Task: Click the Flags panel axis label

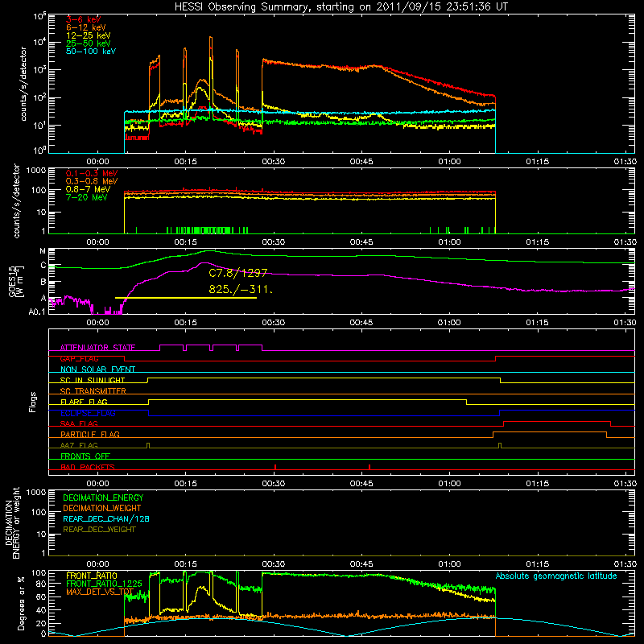Action: point(33,402)
